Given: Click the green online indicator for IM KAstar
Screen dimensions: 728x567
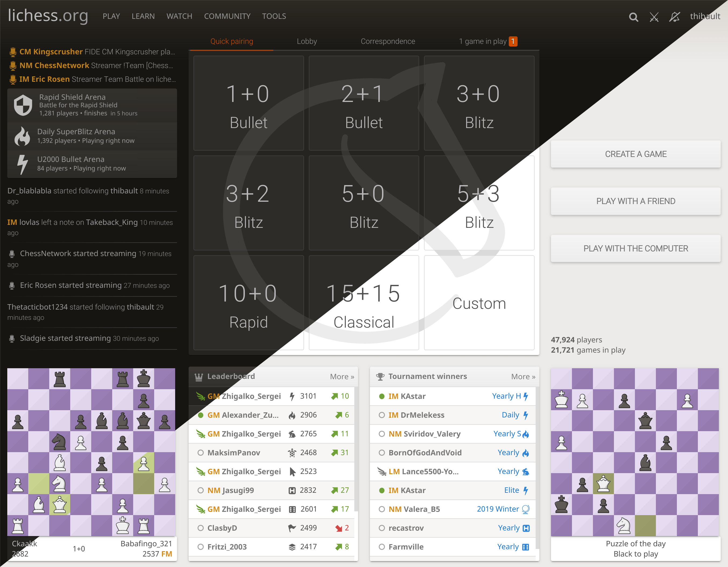Looking at the screenshot, I should (x=380, y=396).
